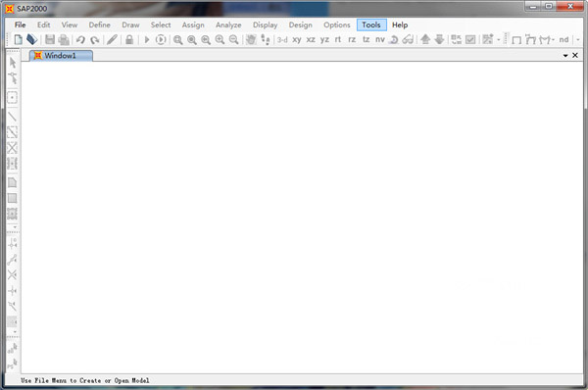Select the Pan hand tool

click(251, 39)
